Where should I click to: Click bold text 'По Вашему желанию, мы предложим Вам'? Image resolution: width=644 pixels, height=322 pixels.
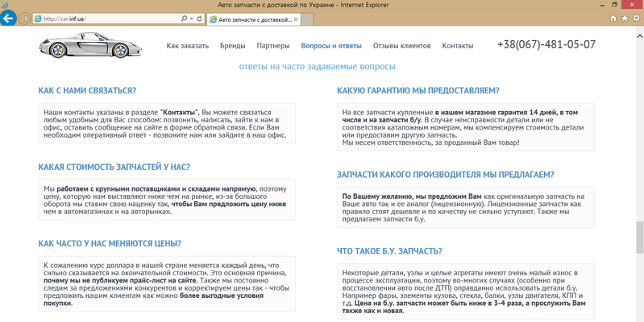pyautogui.click(x=412, y=196)
